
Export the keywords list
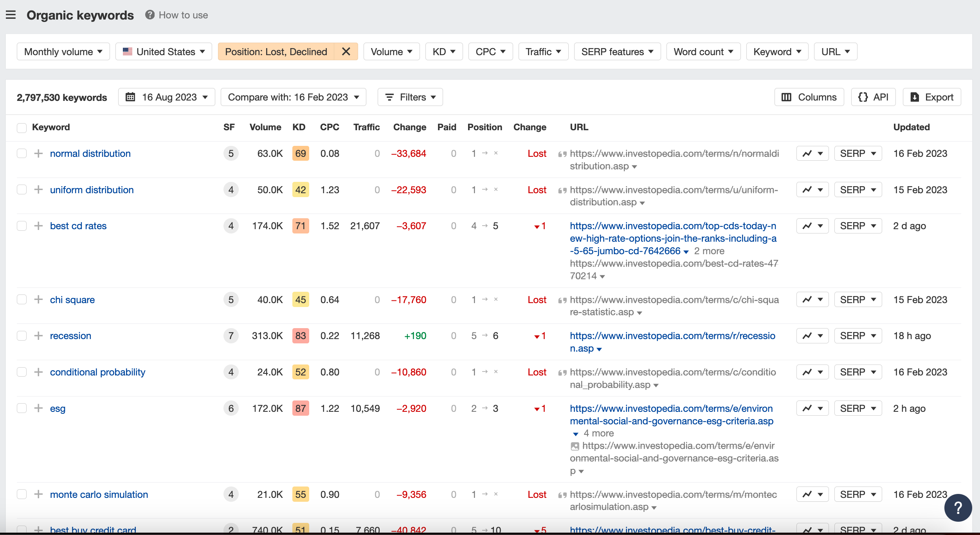pyautogui.click(x=932, y=97)
